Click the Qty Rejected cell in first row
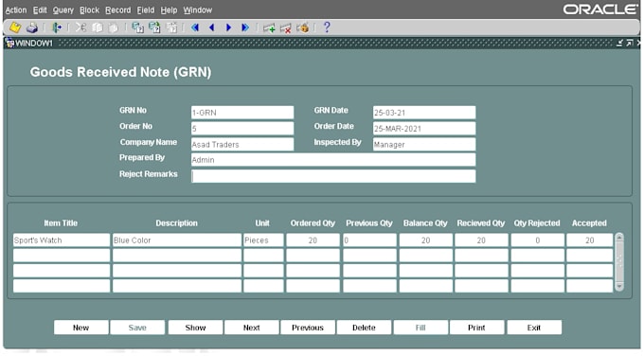This screenshot has width=644, height=356. (538, 240)
